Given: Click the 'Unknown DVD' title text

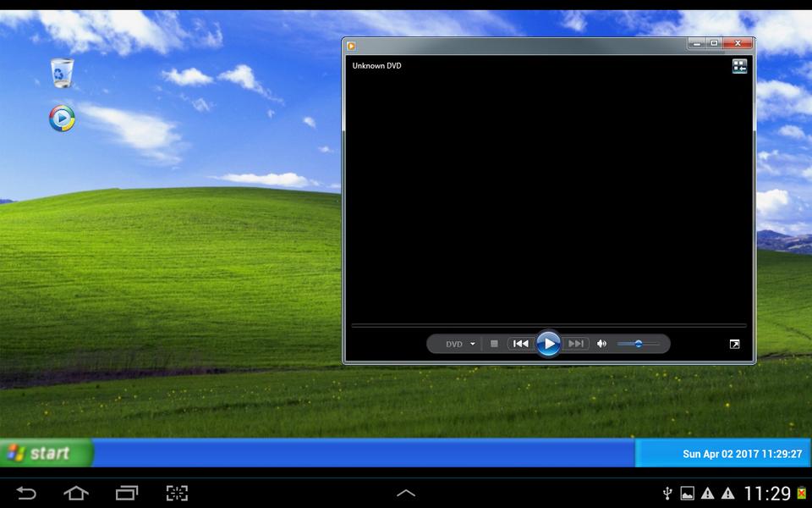Looking at the screenshot, I should click(x=376, y=66).
